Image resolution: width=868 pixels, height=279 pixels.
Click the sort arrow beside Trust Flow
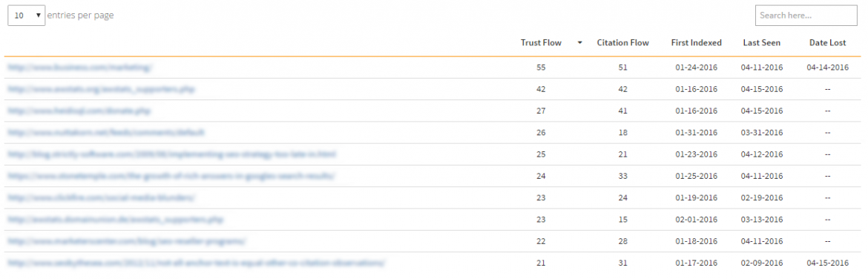tap(579, 42)
